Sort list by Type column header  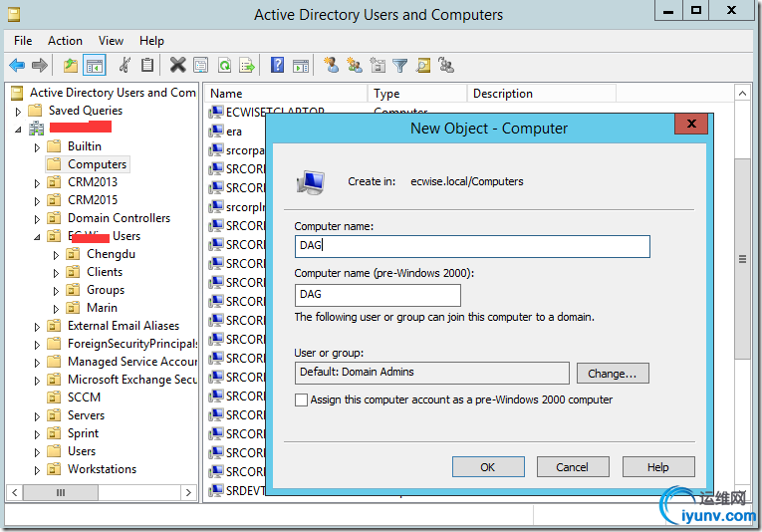pyautogui.click(x=417, y=94)
